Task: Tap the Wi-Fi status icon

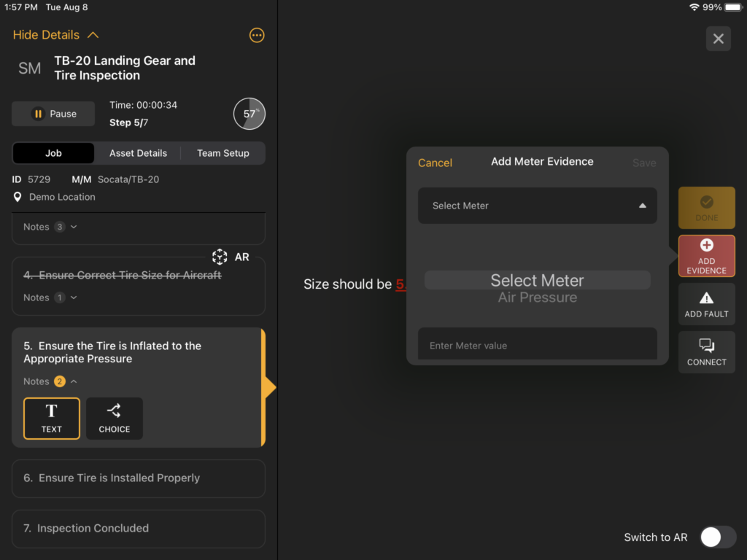Action: point(694,7)
